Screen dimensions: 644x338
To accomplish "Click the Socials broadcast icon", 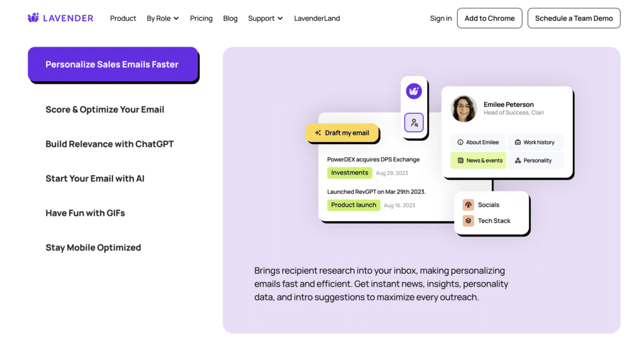I will [468, 205].
